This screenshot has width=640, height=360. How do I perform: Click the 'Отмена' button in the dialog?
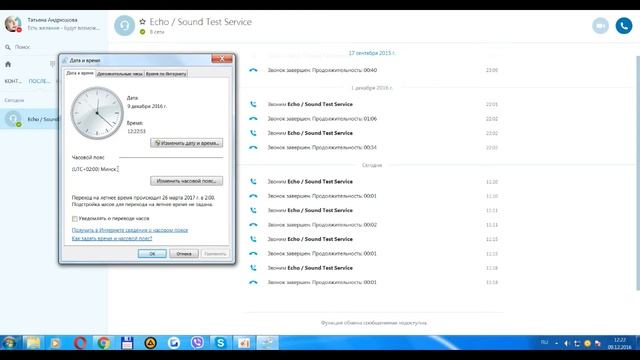coord(184,253)
